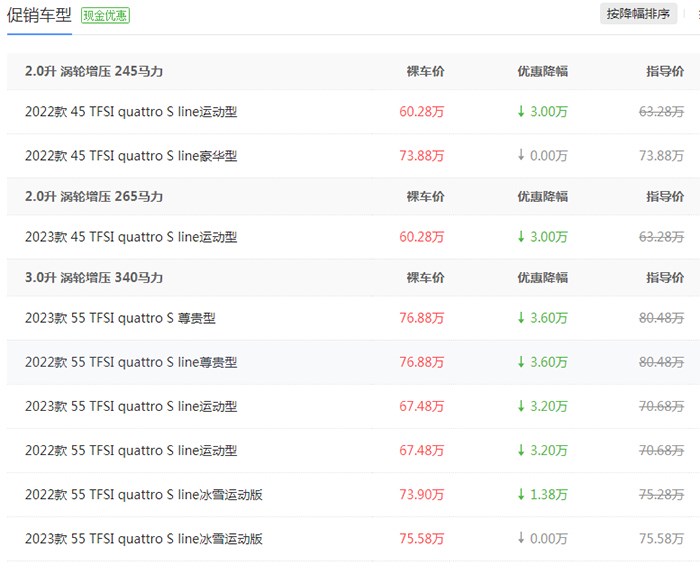Click price 76.88万 of 2022款 55 line尊贵型
This screenshot has height=574, width=700.
tap(422, 362)
